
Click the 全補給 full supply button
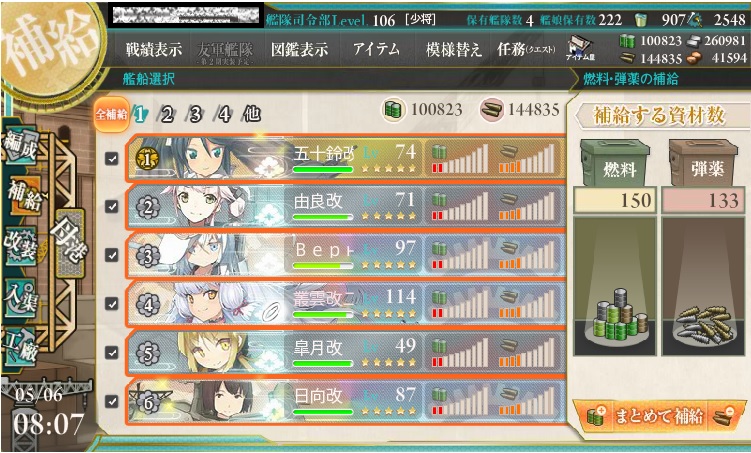[x=111, y=114]
